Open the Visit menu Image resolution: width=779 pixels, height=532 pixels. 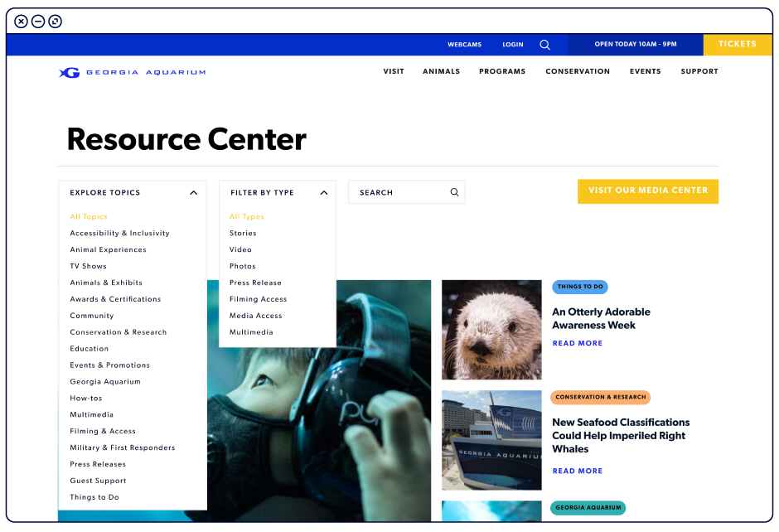click(394, 71)
